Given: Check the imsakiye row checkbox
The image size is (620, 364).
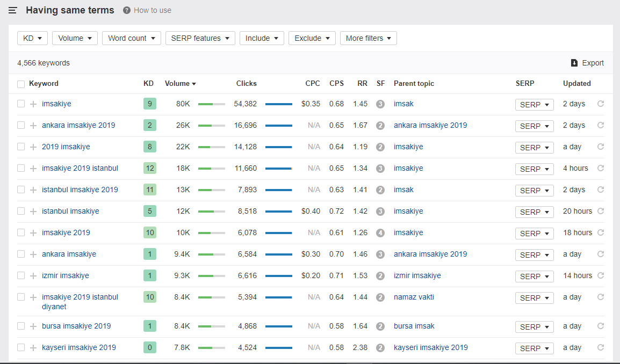Looking at the screenshot, I should 21,104.
